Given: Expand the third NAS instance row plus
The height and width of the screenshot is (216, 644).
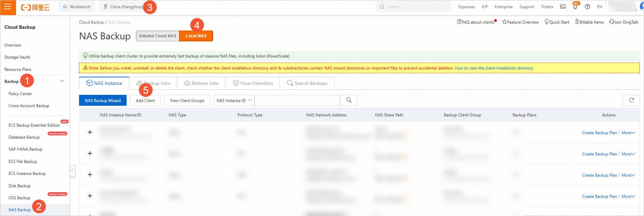Looking at the screenshot, I should click(90, 175).
